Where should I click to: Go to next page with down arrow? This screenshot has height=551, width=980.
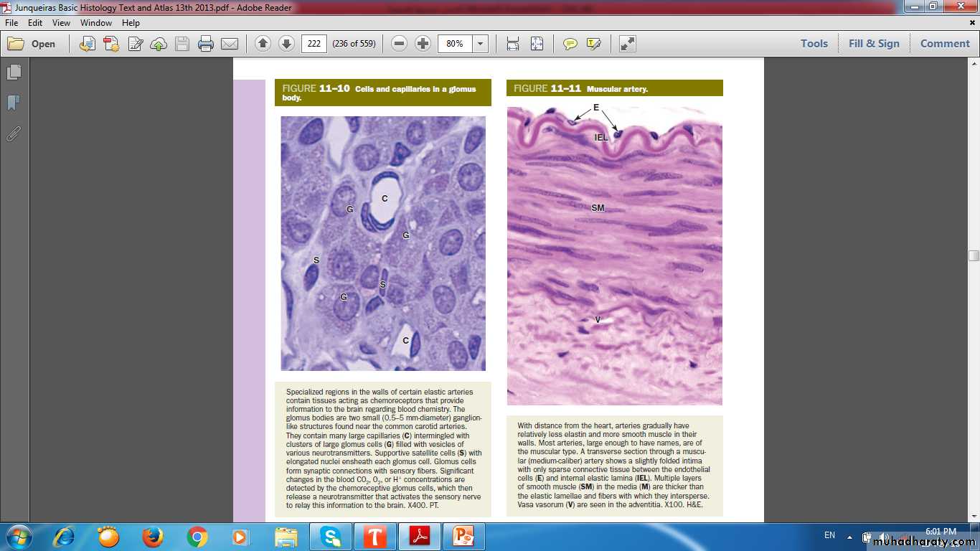(286, 44)
